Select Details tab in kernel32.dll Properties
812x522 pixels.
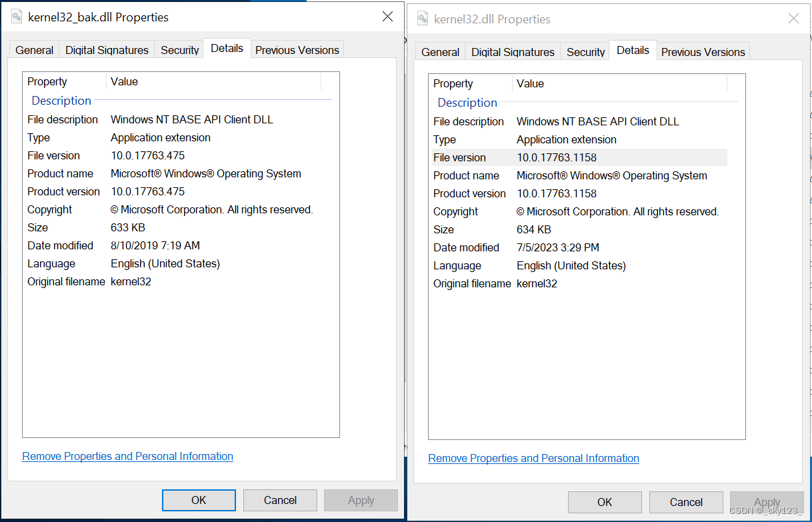[633, 50]
